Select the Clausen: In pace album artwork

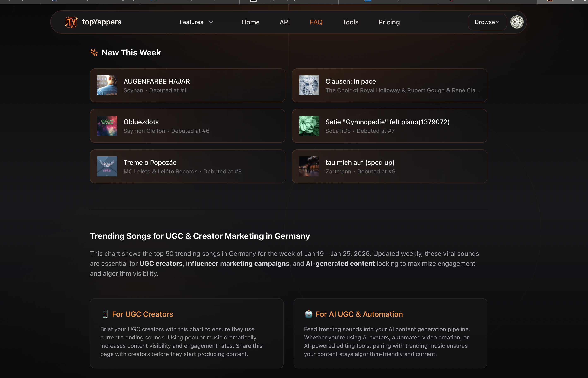pyautogui.click(x=309, y=85)
